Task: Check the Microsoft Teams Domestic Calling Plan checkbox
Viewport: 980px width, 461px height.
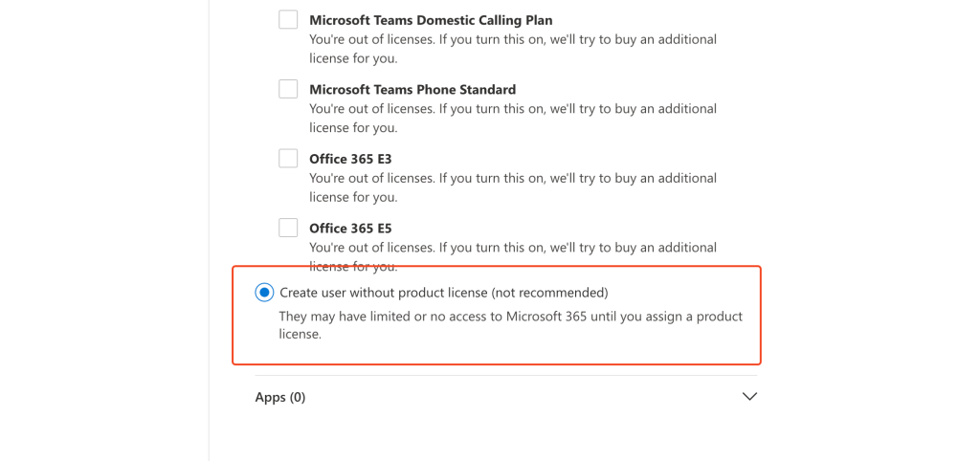Action: click(288, 19)
